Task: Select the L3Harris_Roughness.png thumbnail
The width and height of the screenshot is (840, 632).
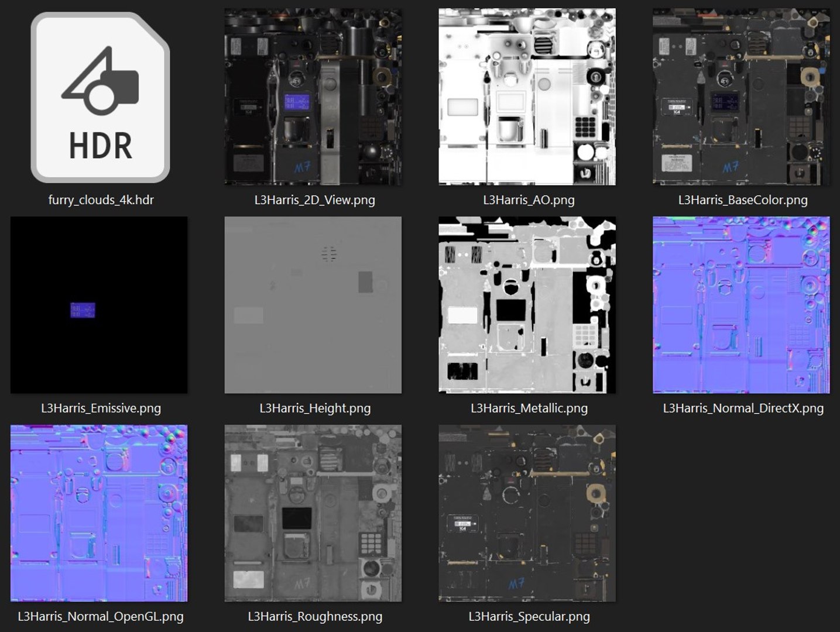Action: (313, 514)
